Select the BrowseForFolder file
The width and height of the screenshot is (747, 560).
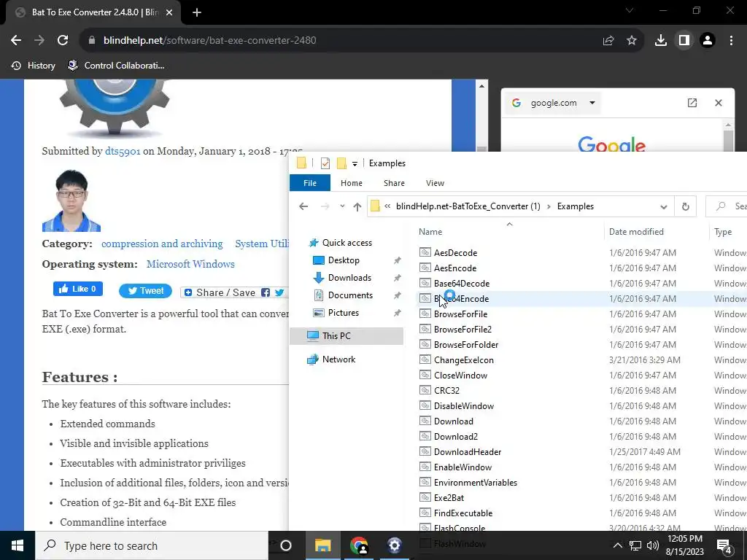[466, 345]
